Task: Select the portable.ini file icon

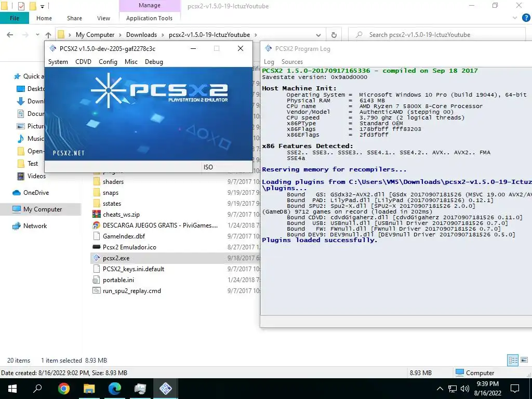Action: pos(96,280)
